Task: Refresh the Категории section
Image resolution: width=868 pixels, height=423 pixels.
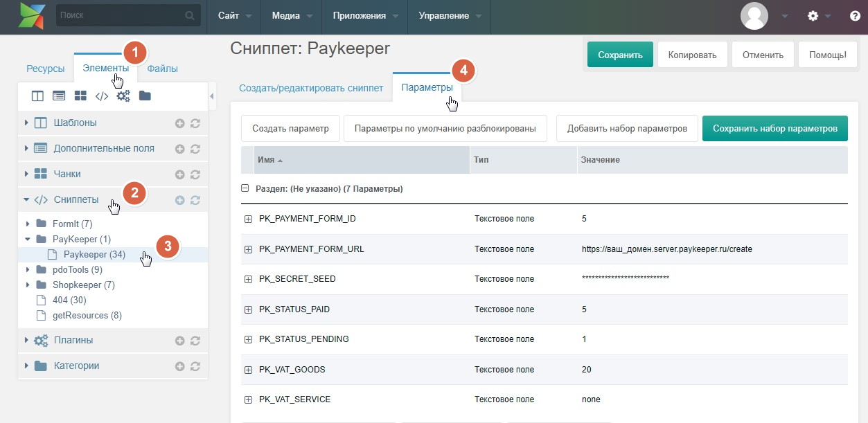Action: 195,366
